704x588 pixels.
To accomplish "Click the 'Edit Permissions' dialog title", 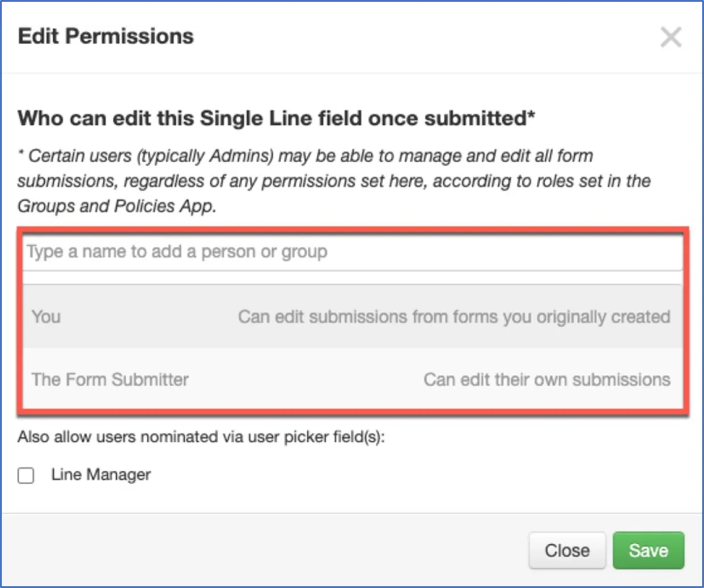I will (x=106, y=36).
